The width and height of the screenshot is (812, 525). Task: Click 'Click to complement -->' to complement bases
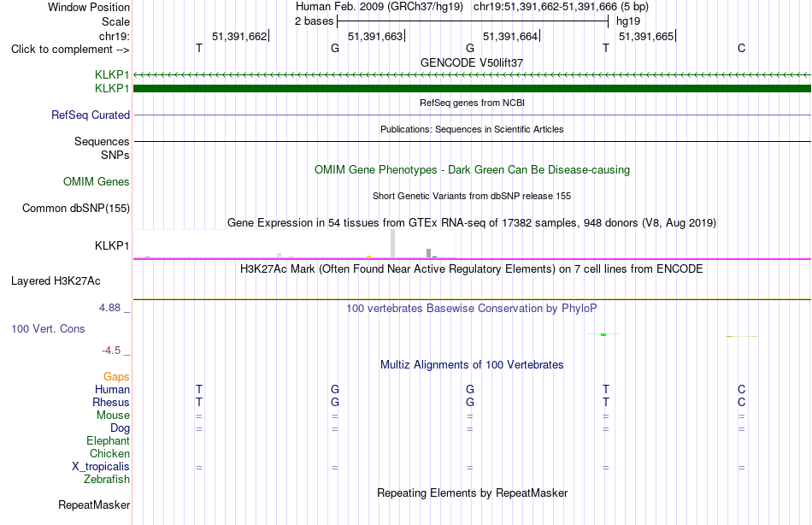point(70,50)
